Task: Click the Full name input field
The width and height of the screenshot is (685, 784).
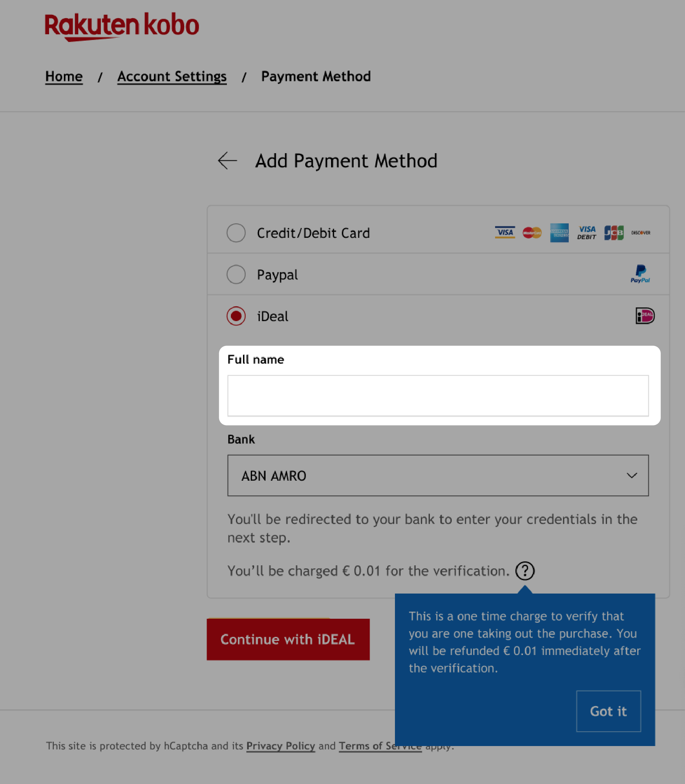Action: point(438,395)
